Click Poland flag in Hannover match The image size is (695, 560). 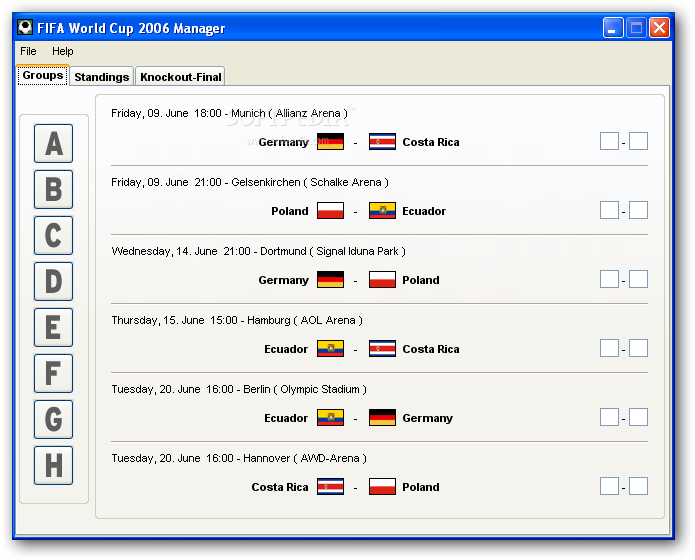[382, 486]
